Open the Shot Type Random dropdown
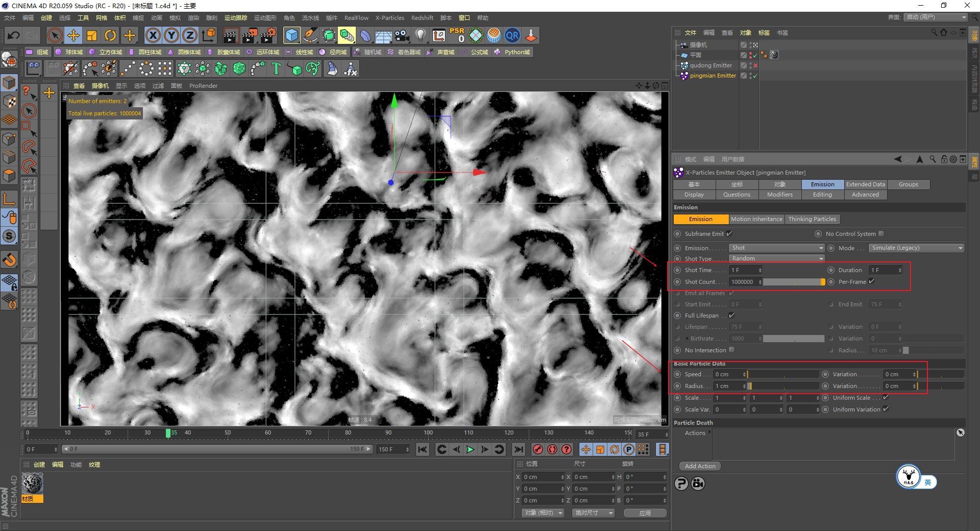This screenshot has width=980, height=531. pos(776,258)
